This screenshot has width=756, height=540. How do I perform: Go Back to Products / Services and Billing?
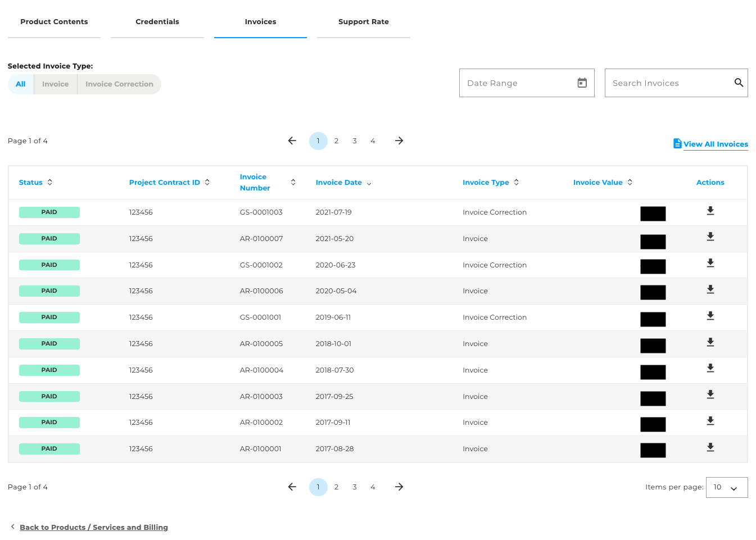click(x=94, y=527)
